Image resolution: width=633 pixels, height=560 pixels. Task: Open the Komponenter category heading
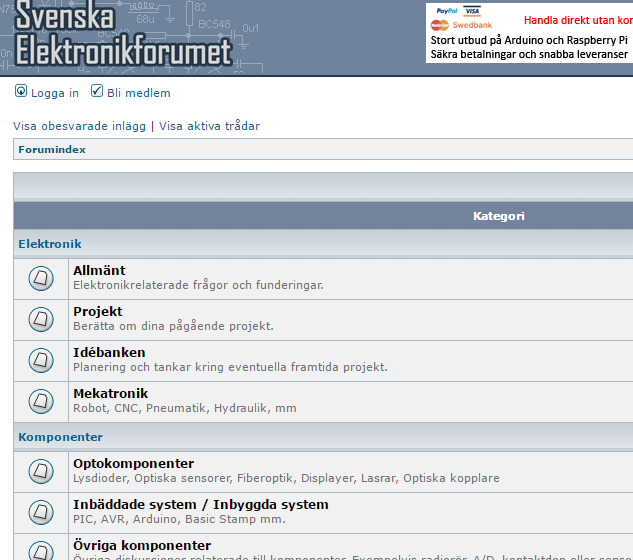point(61,437)
